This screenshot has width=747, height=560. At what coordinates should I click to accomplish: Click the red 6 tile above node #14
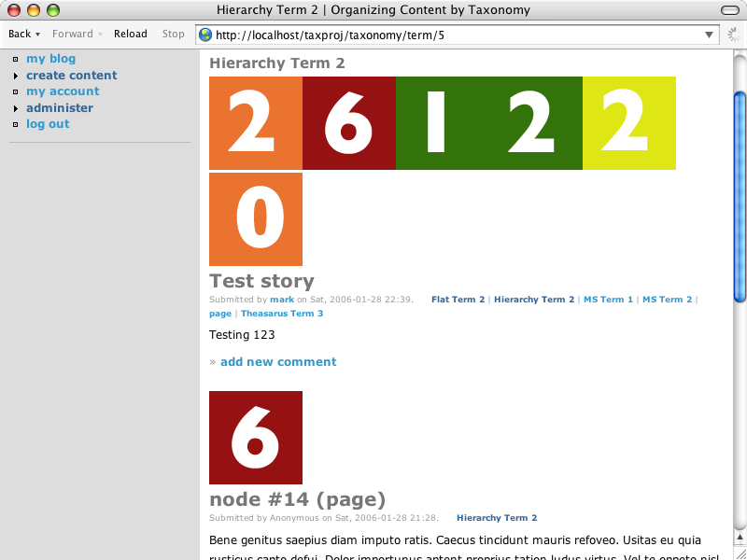[x=256, y=438]
